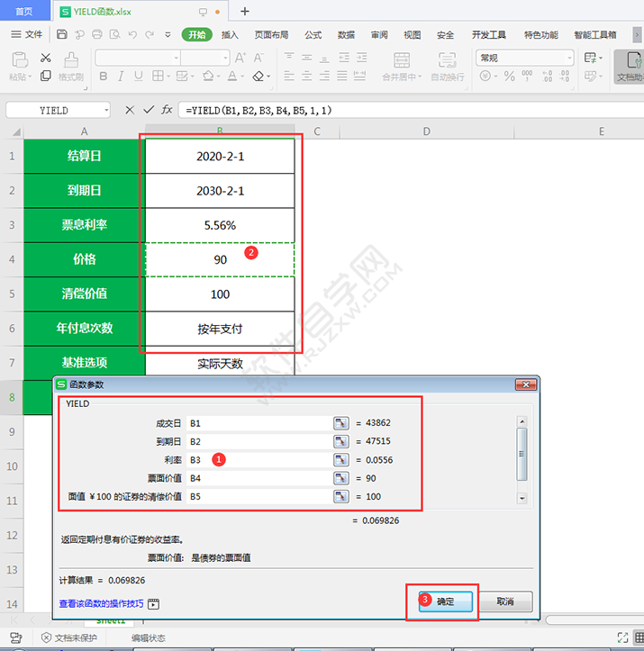Switch to the 审阅 tab
The width and height of the screenshot is (644, 651).
(379, 35)
